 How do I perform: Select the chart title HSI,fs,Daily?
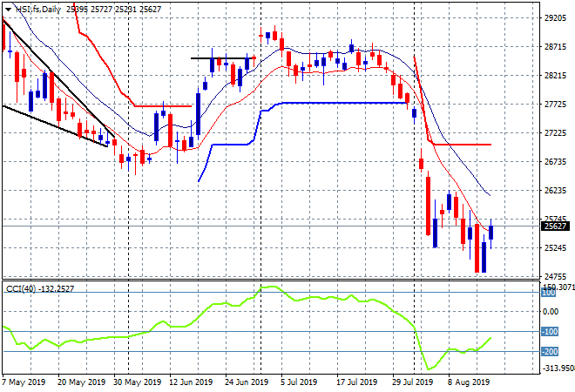point(38,10)
